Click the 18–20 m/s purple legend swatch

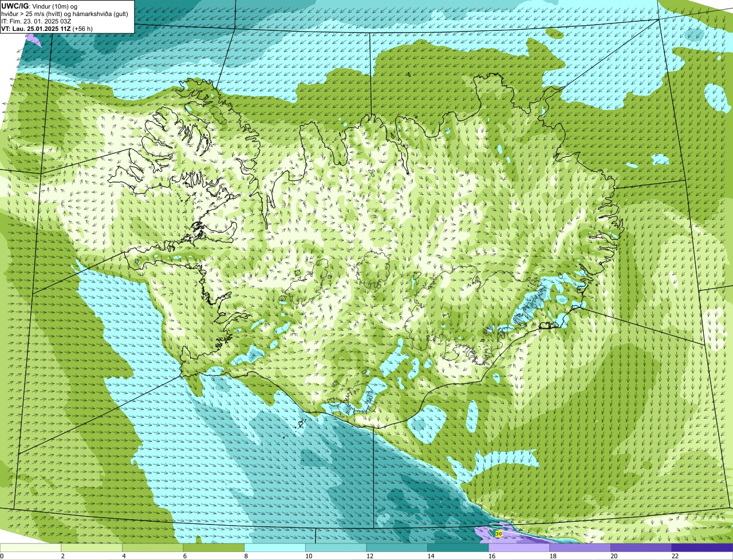coord(580,547)
